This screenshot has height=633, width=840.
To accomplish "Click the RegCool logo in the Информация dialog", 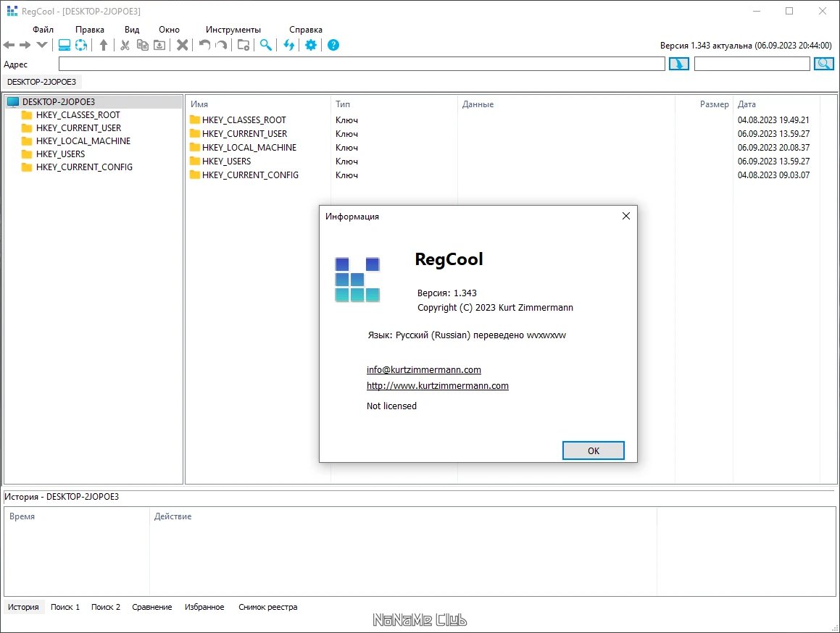I will click(x=357, y=280).
